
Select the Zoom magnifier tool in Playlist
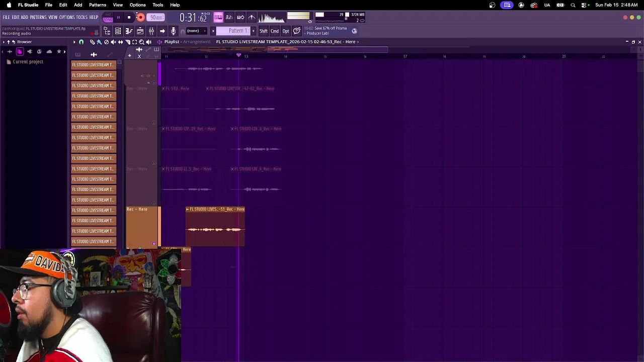point(141,42)
